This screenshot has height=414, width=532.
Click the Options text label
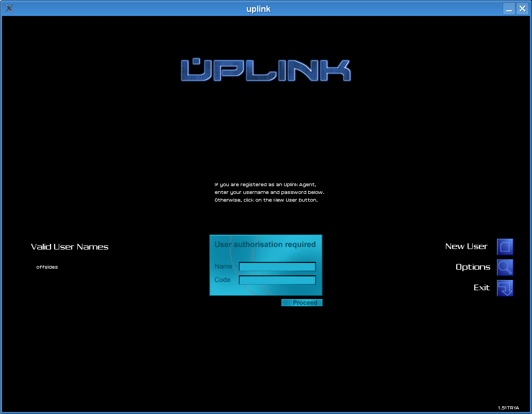coord(473,267)
